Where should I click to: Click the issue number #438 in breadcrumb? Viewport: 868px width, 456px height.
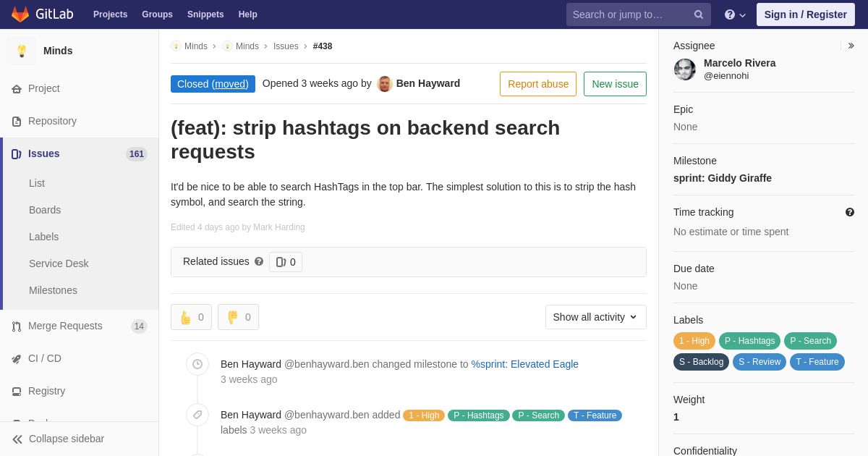tap(323, 46)
